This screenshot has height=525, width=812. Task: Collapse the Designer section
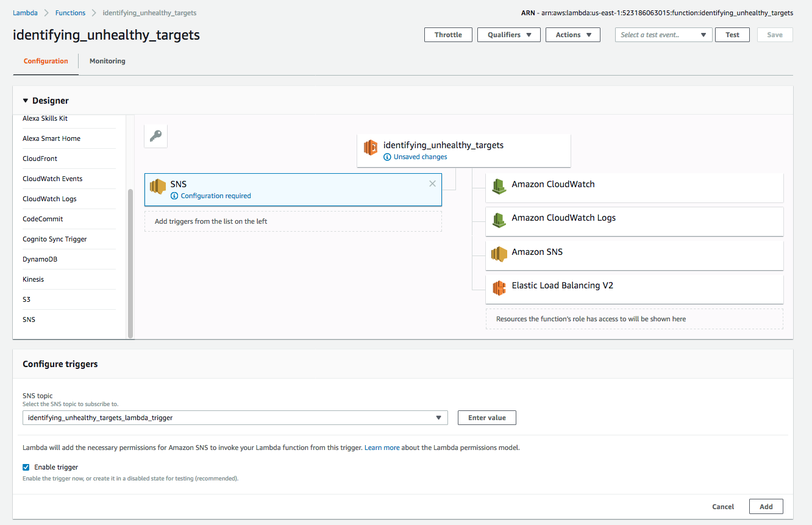pos(26,101)
